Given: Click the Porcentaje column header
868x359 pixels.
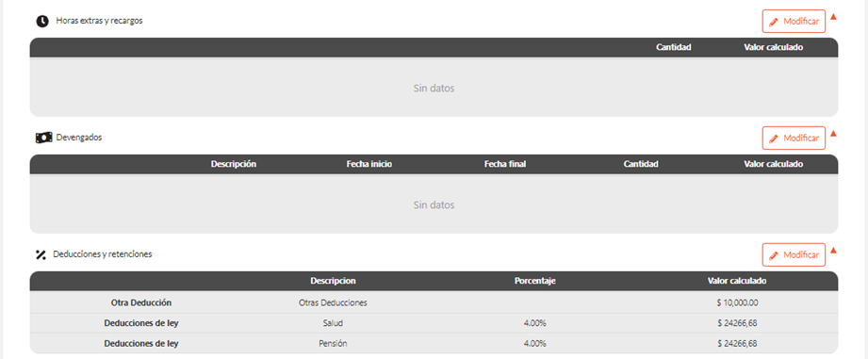Looking at the screenshot, I should click(534, 281).
